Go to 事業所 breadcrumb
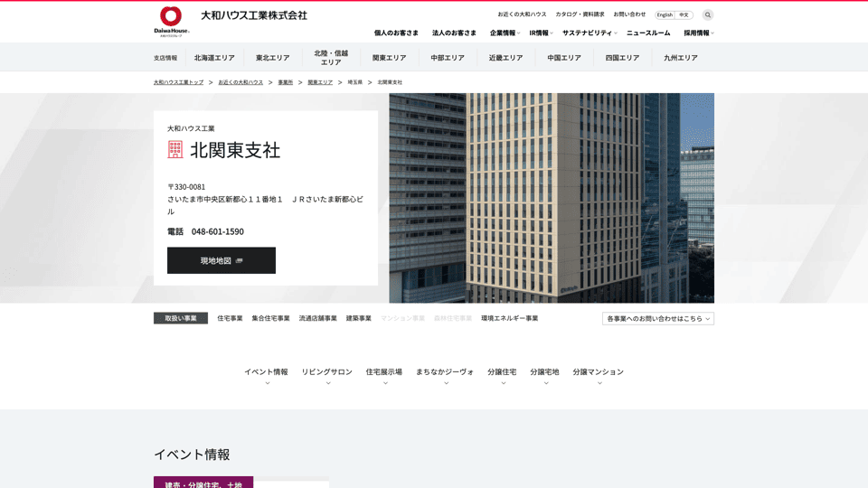The width and height of the screenshot is (868, 488). coord(285,82)
